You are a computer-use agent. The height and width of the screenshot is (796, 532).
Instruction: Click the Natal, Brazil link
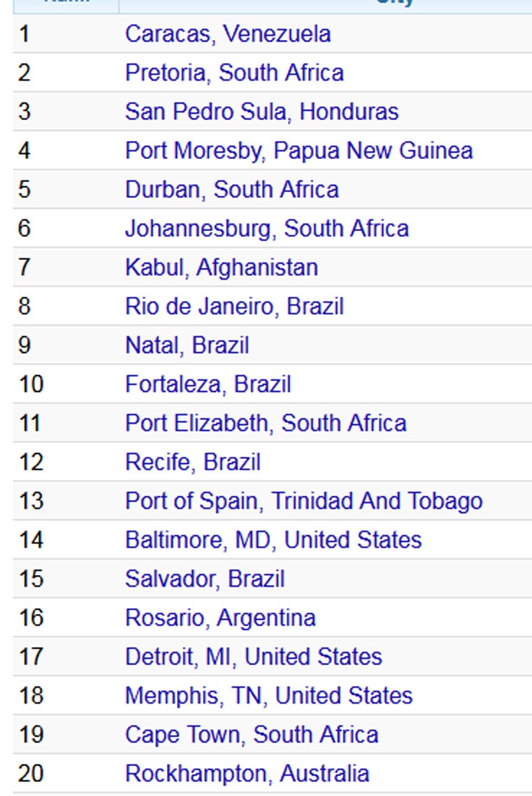click(187, 345)
